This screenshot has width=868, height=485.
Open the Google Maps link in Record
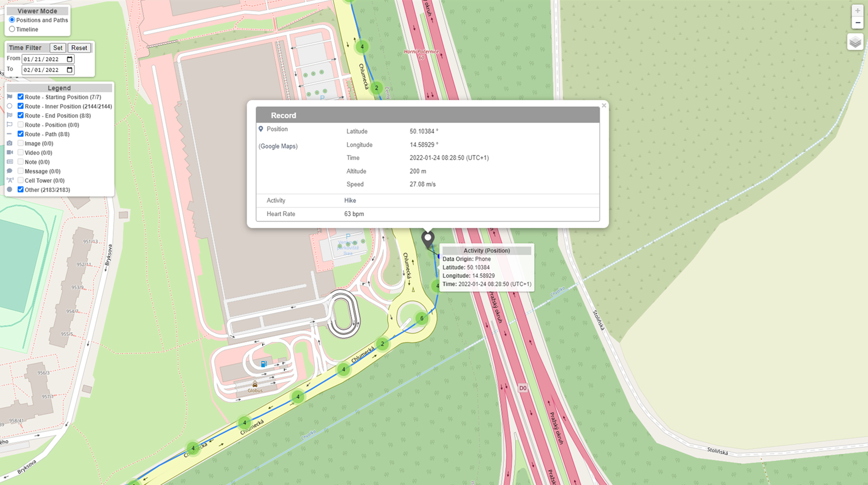coord(278,146)
